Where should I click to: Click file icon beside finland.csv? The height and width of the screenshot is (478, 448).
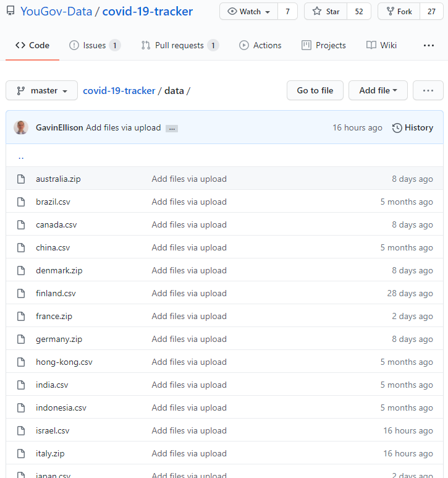coord(21,293)
